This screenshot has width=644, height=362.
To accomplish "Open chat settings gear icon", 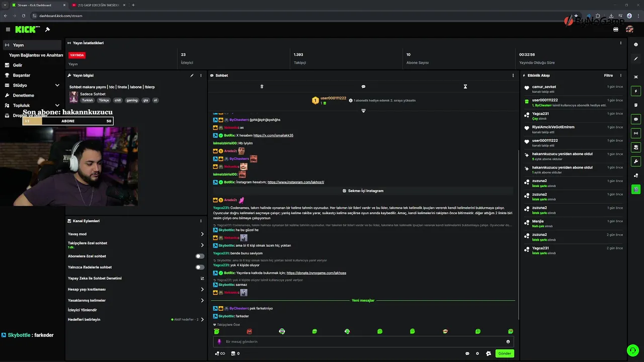I will (477, 353).
